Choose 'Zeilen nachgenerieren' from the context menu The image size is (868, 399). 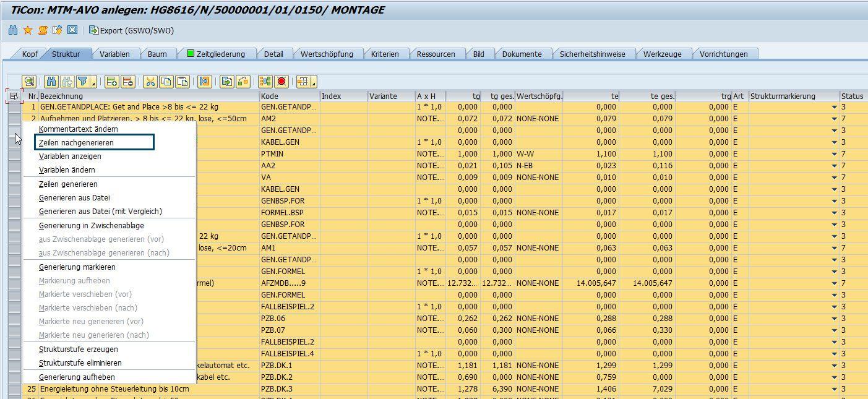(76, 143)
